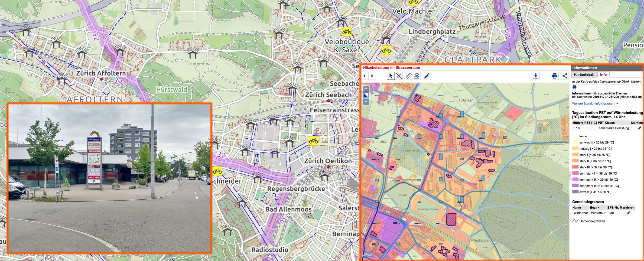The image size is (644, 261).
Task: Select the blue pencil drawing tool
Action: [427, 76]
